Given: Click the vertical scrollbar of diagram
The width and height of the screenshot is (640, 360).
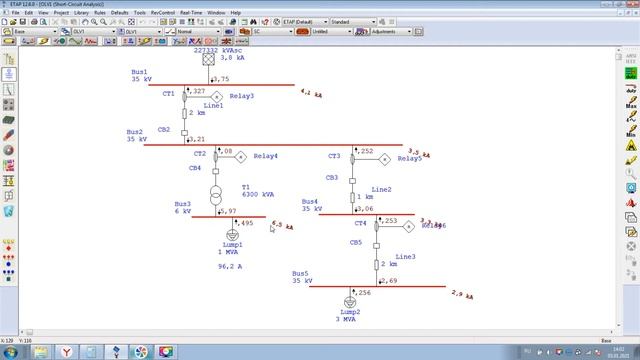Looking at the screenshot, I should (x=619, y=187).
